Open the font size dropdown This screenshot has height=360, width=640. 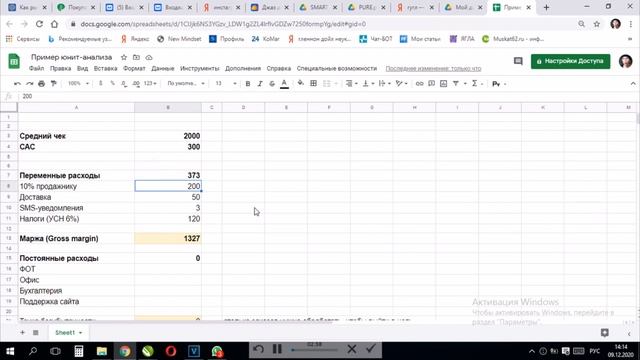point(226,83)
